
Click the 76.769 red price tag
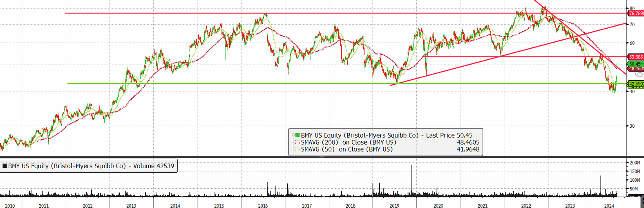point(636,14)
